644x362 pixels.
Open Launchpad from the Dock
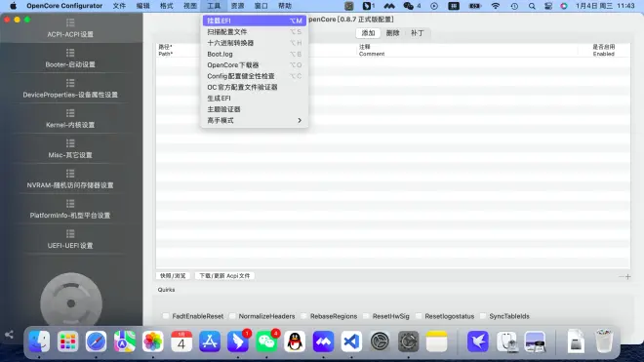pyautogui.click(x=67, y=342)
